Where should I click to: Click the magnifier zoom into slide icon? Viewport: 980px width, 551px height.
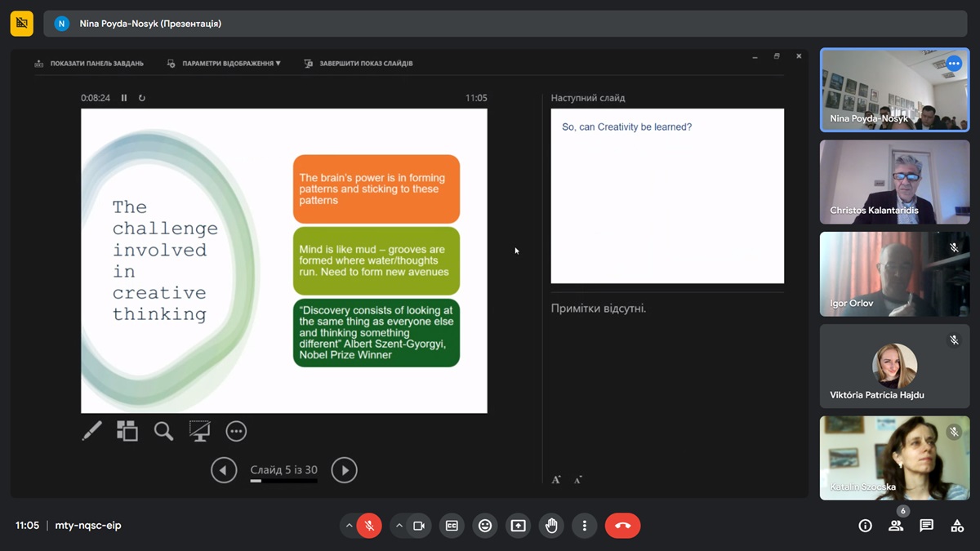[163, 431]
